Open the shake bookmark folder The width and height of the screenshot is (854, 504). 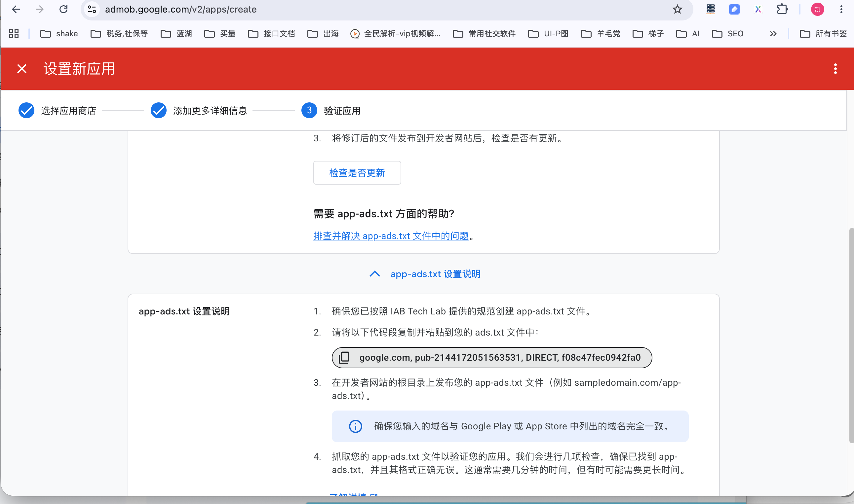click(59, 34)
